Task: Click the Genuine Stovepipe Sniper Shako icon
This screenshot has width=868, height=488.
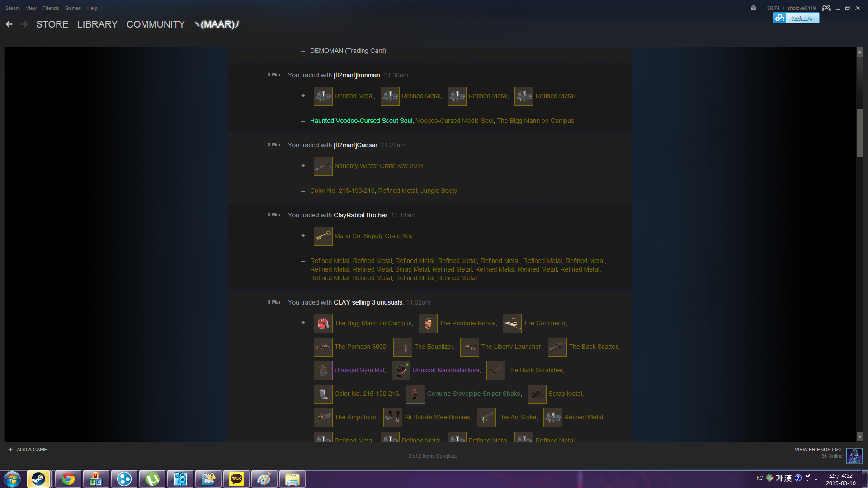Action: click(415, 394)
